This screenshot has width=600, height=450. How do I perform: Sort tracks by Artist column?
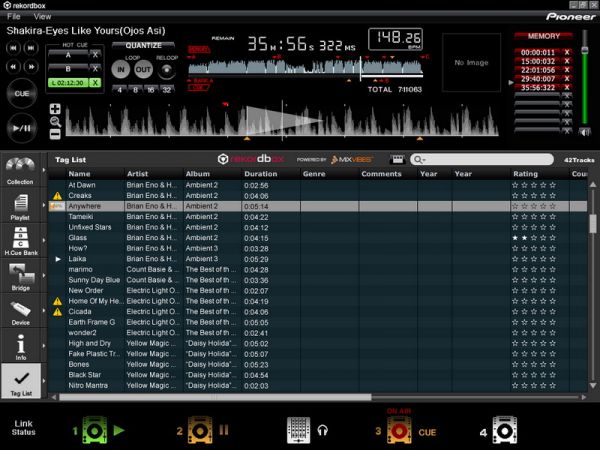pos(154,174)
